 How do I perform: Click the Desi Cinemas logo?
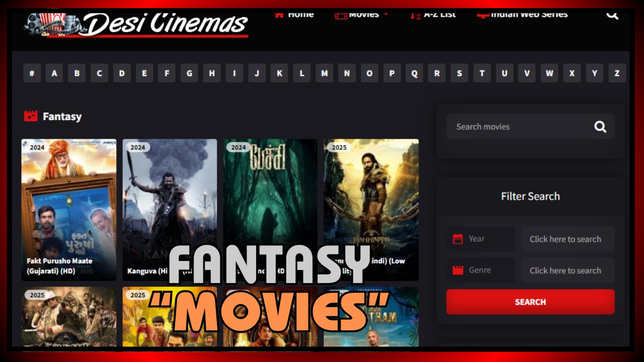pyautogui.click(x=137, y=24)
